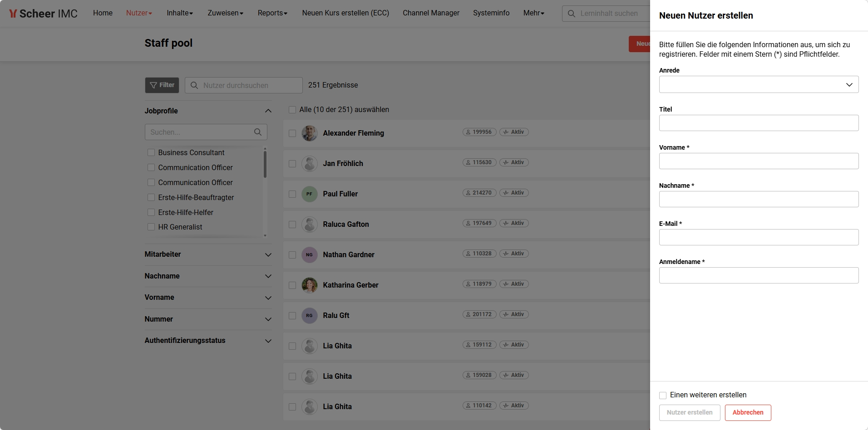868x430 pixels.
Task: Click the Anmeldename input field
Action: tap(759, 275)
